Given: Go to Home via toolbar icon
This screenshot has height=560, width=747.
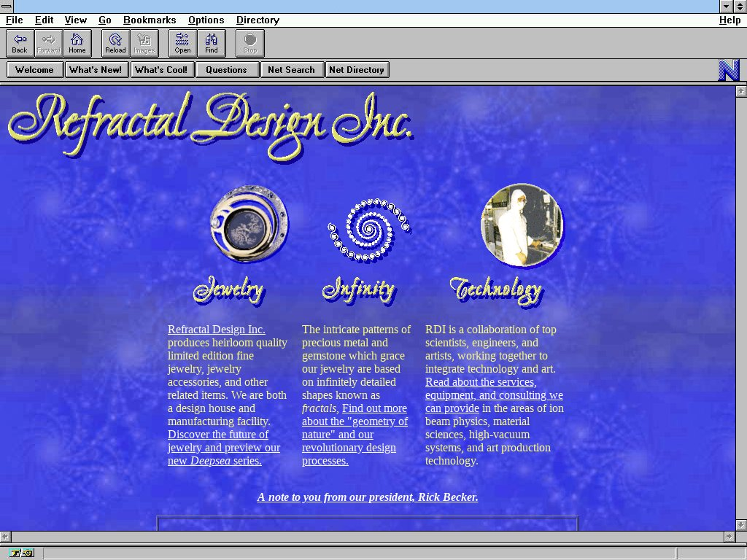Looking at the screenshot, I should pos(77,43).
